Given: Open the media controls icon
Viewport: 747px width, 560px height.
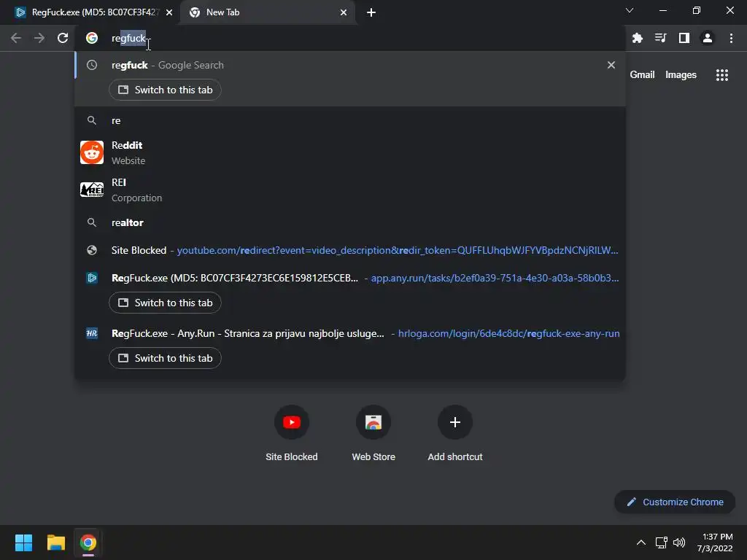Looking at the screenshot, I should click(660, 38).
